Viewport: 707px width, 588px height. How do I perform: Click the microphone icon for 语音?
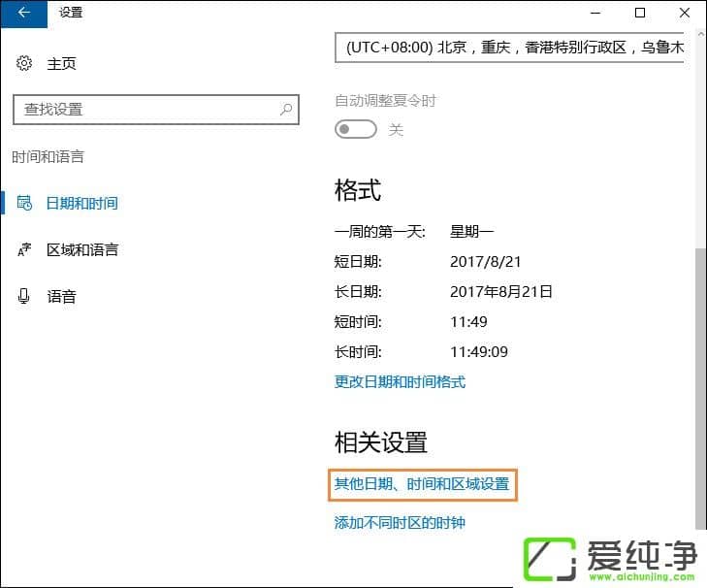point(24,297)
